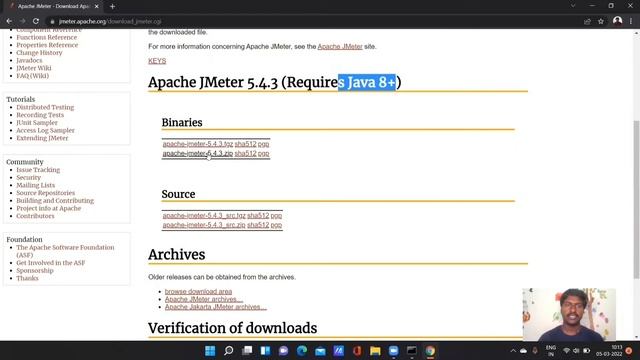Show hidden system tray icons
The width and height of the screenshot is (640, 360).
pyautogui.click(x=513, y=351)
